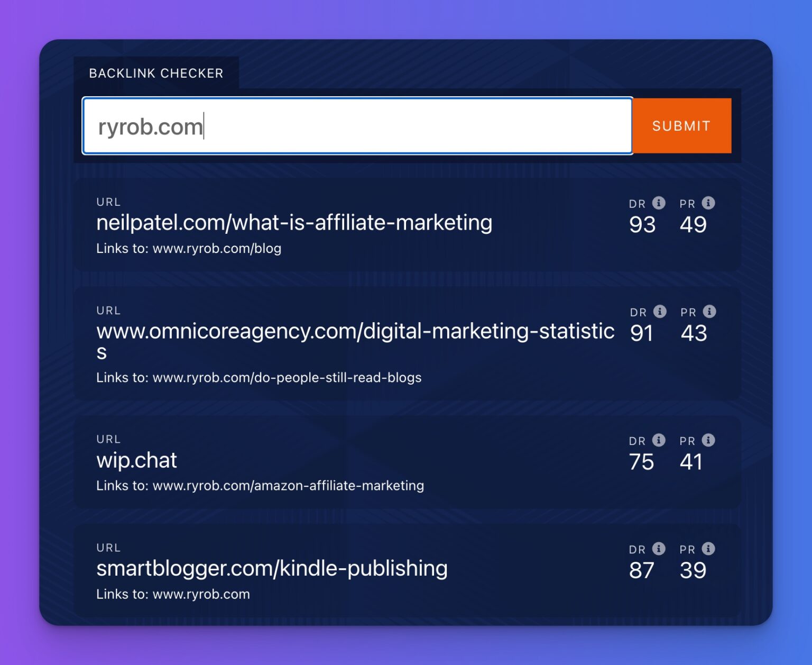Screen dimensions: 812x665
Task: Click the www.ryrob.com/do-people-still-read-blogs link
Action: pyautogui.click(x=287, y=378)
